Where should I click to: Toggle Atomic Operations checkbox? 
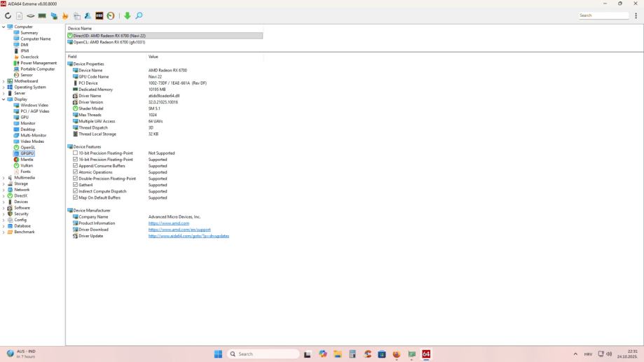pos(75,172)
